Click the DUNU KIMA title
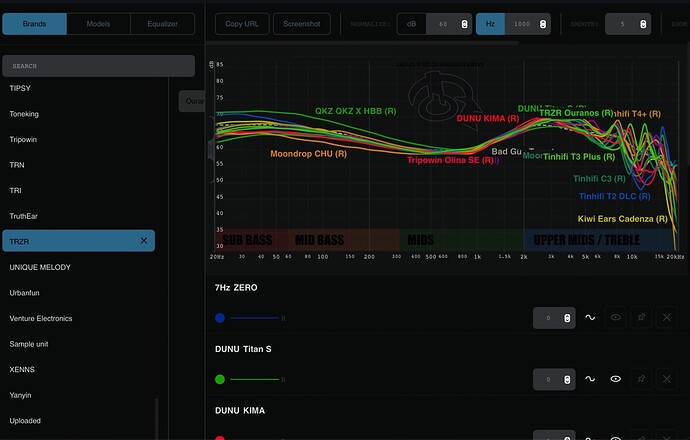 coord(240,411)
